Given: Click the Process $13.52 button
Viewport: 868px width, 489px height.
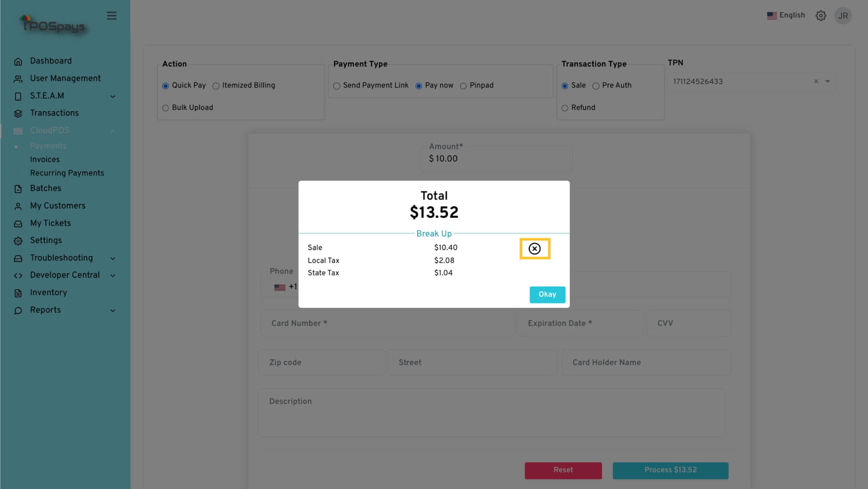Looking at the screenshot, I should coord(670,470).
